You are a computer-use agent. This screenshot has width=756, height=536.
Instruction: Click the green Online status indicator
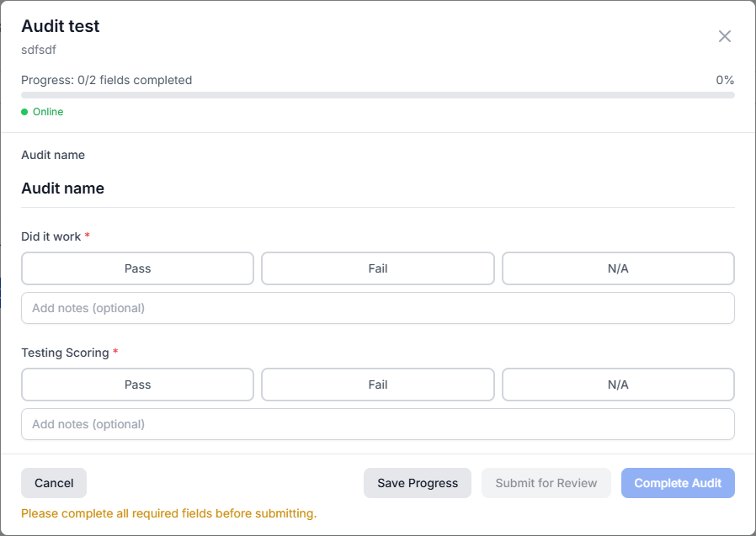(42, 112)
